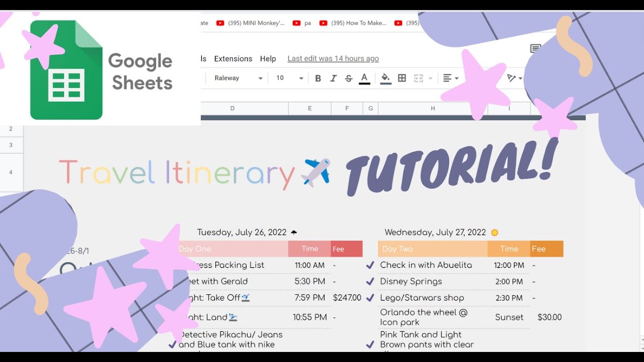
Task: Toggle checkmark beside Lego/Starwars shop
Action: click(370, 298)
